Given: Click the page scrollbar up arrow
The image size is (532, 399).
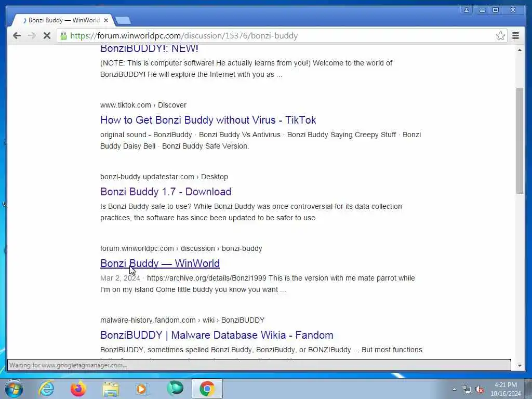Looking at the screenshot, I should 520,50.
